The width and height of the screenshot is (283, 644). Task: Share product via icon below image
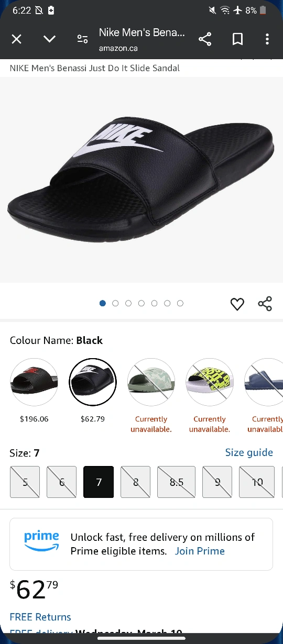pos(265,304)
